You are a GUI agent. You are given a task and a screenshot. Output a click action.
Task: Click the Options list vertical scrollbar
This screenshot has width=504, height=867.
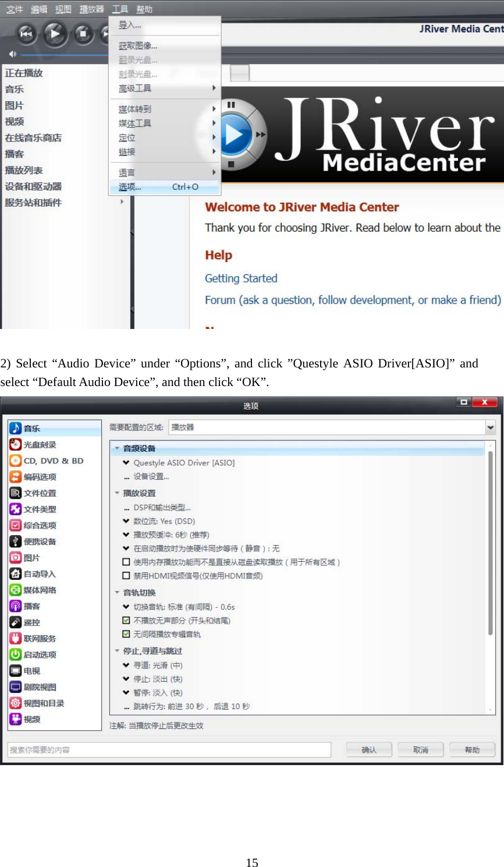(x=491, y=542)
